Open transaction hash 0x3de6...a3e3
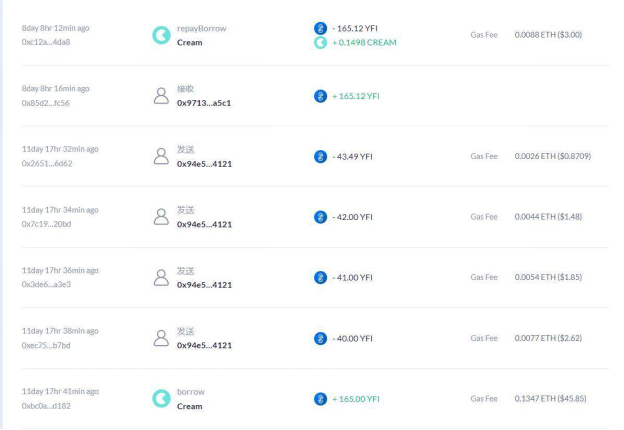624x430 pixels. point(46,284)
